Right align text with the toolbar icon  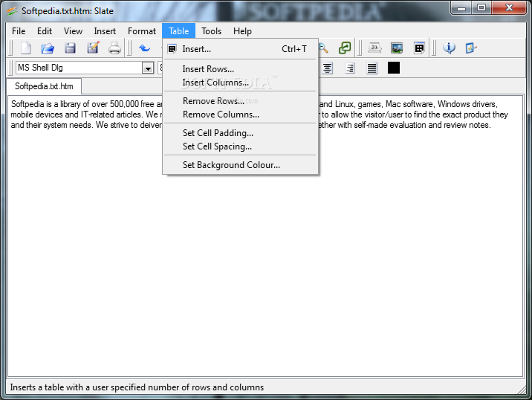point(350,68)
